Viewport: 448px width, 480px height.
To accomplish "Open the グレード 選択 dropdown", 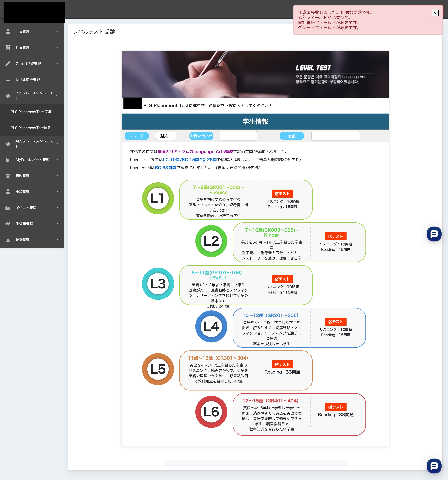I will 166,136.
